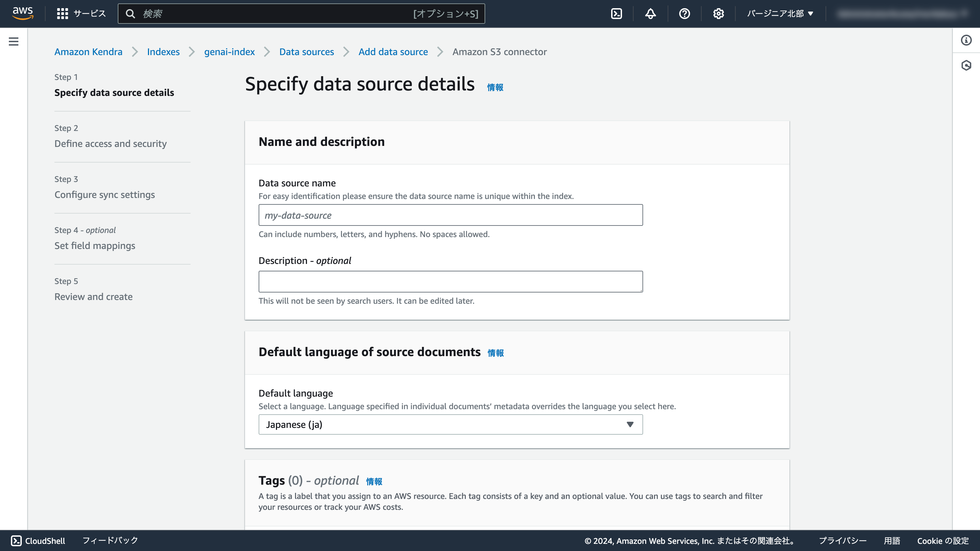Open the info panel icon on right
The image size is (980, 551).
(966, 40)
